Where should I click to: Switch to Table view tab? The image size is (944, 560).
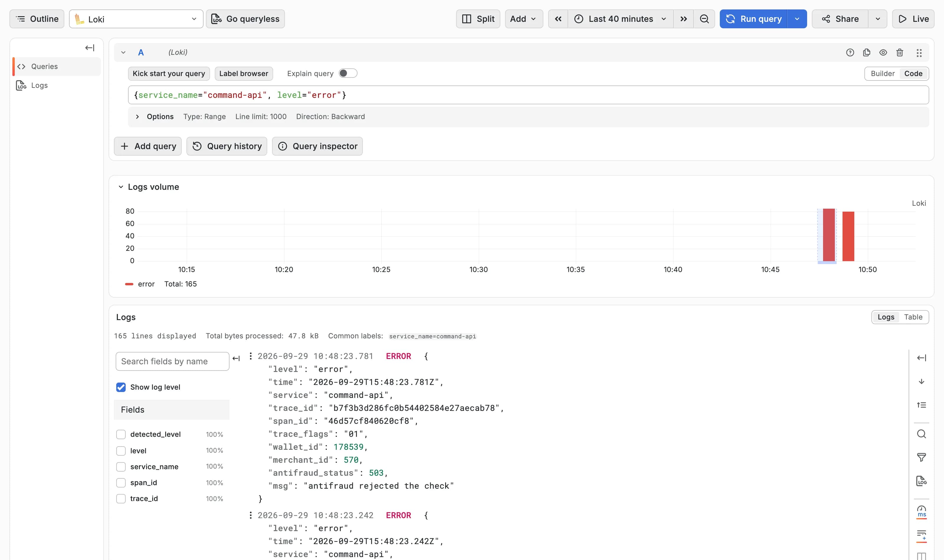pos(913,317)
